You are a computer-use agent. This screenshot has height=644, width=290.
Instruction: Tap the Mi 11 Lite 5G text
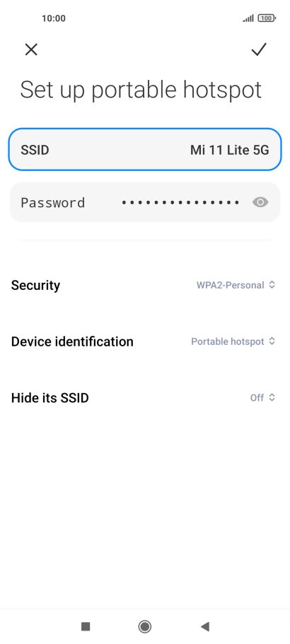click(x=230, y=150)
